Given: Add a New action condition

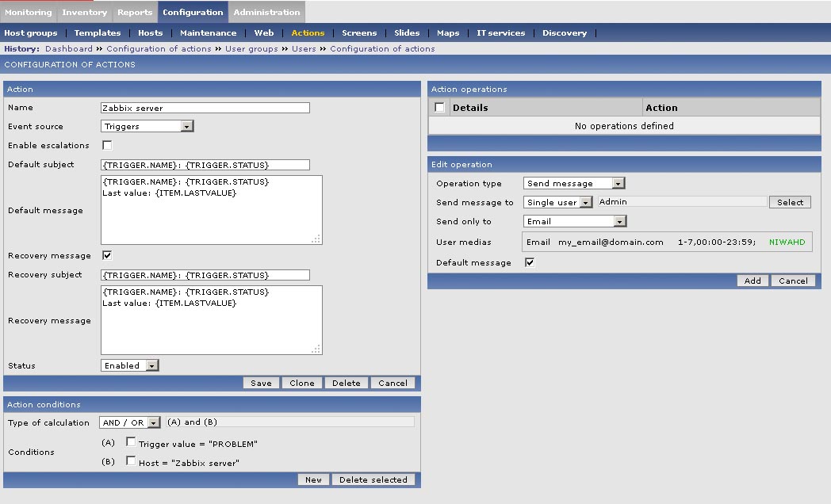Looking at the screenshot, I should click(x=313, y=479).
